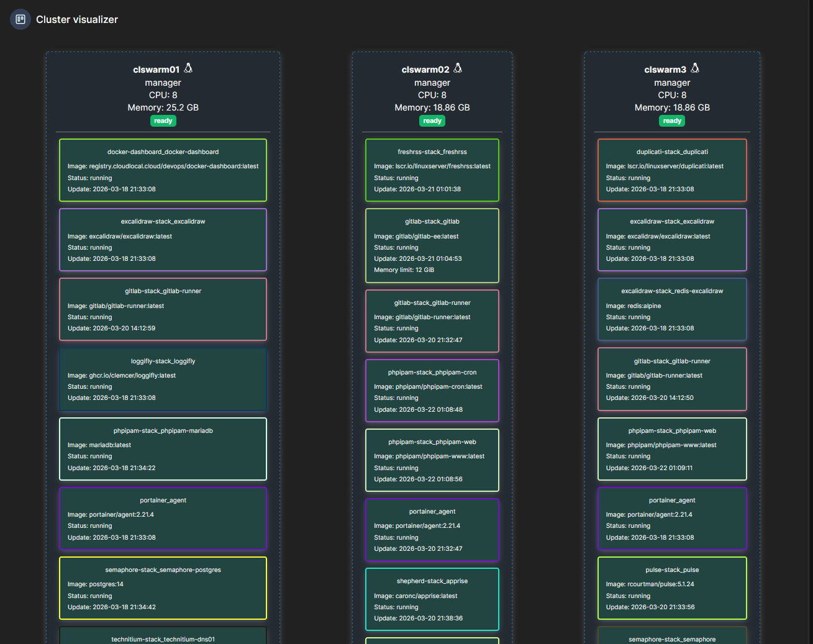Screen dimensions: 813x644
Task: Click the Linux penguin icon beside clswarm02
Action: [x=458, y=68]
